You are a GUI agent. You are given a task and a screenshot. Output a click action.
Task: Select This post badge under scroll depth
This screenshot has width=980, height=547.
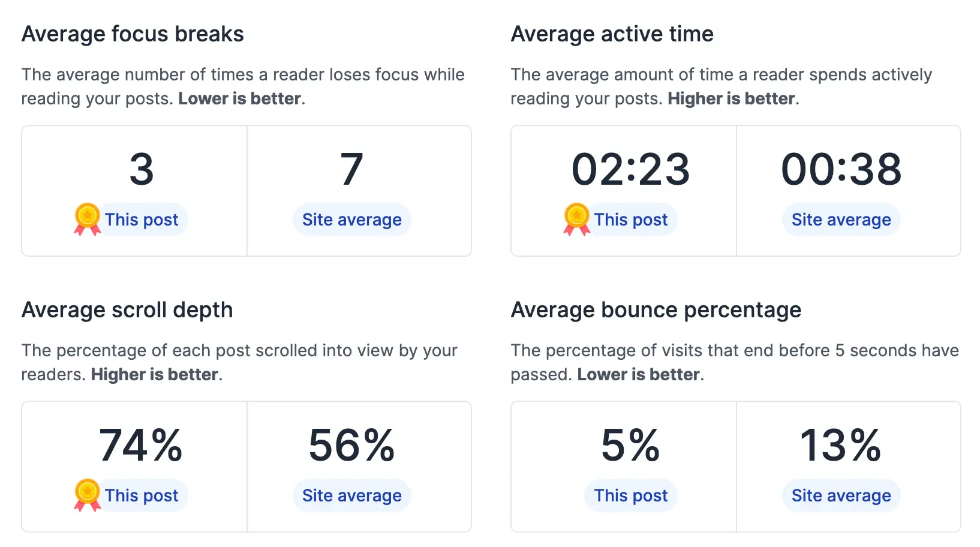(x=142, y=495)
